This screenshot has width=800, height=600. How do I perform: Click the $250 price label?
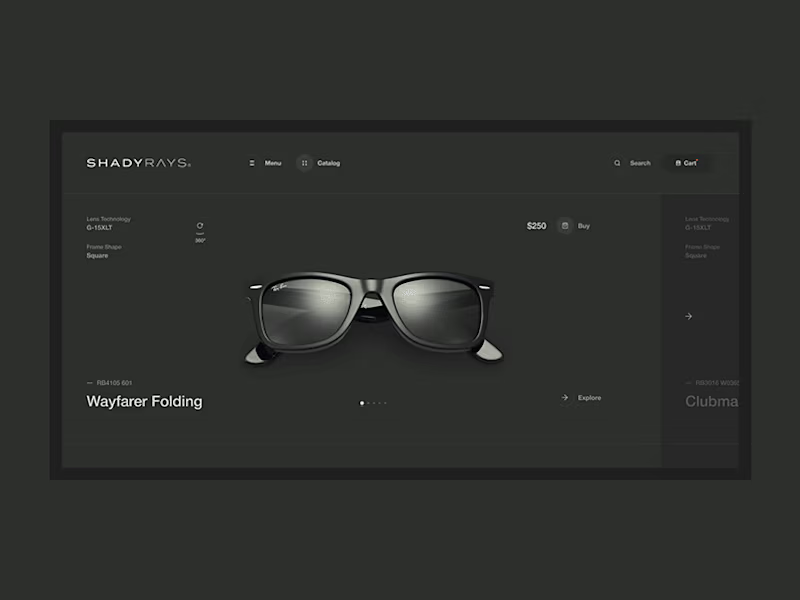coord(536,226)
